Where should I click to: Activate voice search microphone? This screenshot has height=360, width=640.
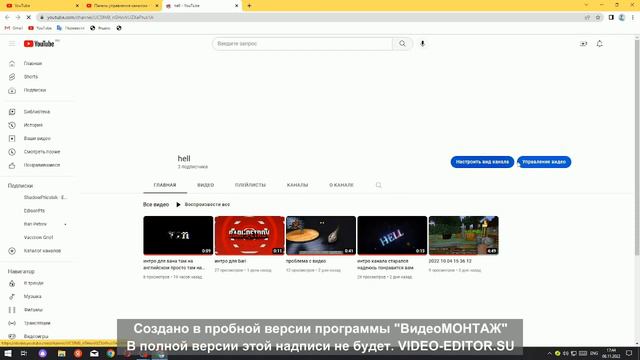[422, 44]
